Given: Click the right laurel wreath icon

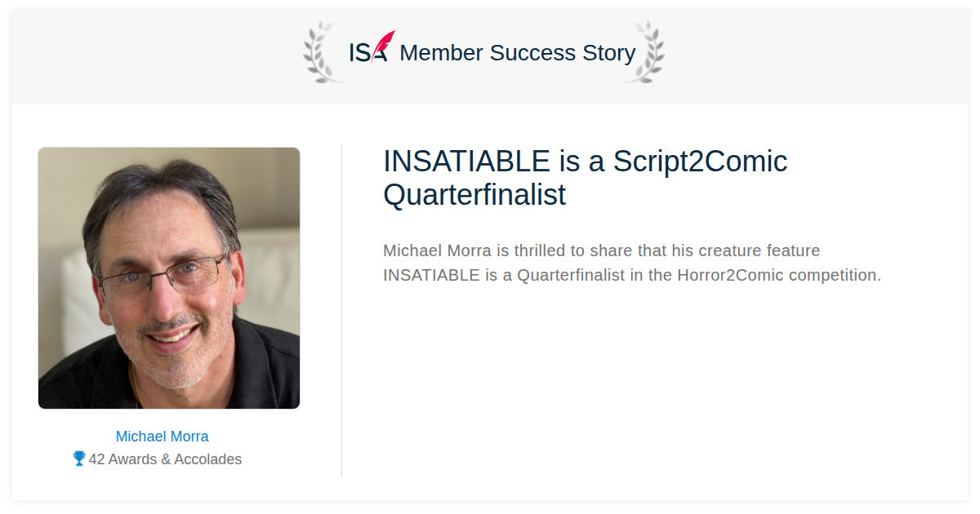Looking at the screenshot, I should 644,52.
